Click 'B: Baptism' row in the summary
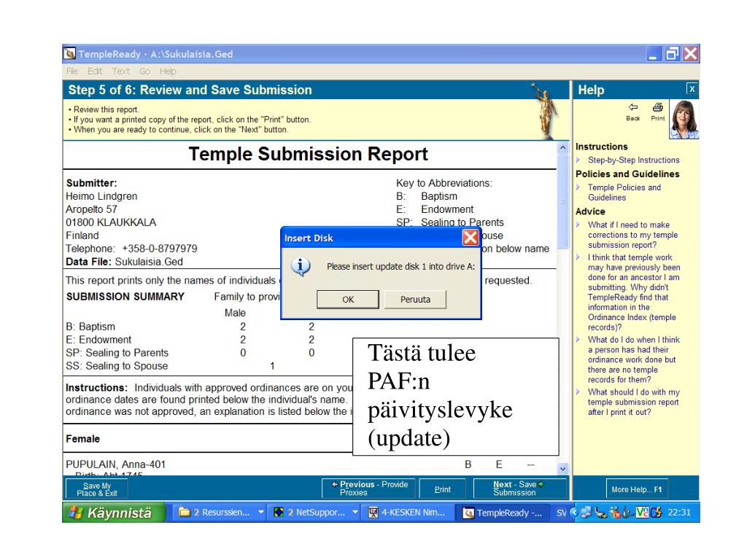 coord(90,327)
